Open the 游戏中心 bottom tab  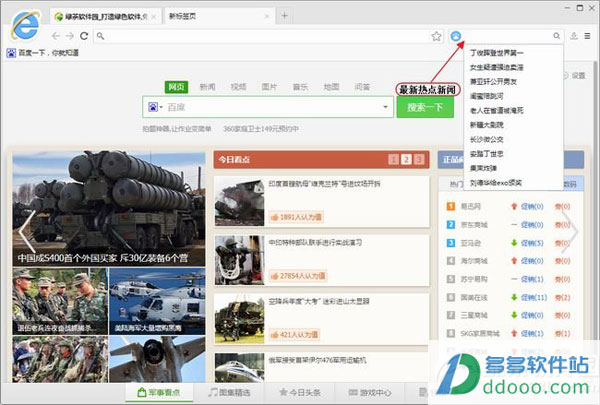pos(370,392)
